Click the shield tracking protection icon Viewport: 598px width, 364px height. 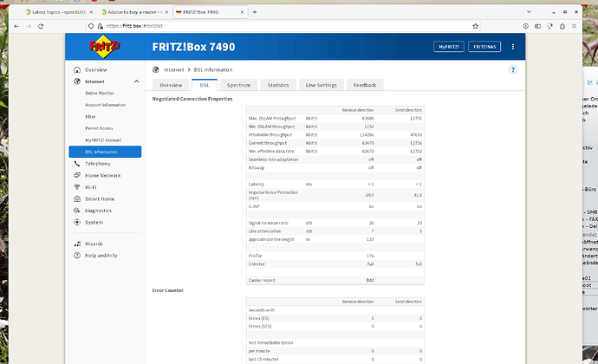pos(91,26)
